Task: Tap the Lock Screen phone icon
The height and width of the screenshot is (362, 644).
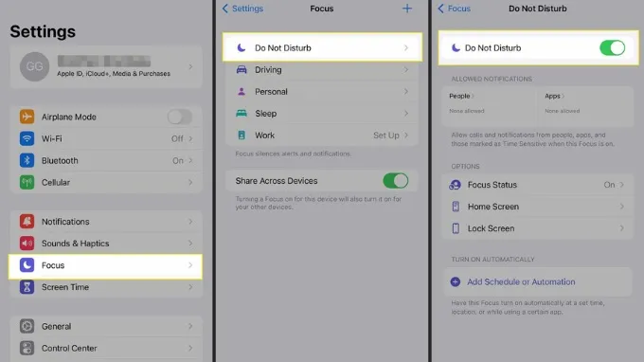Action: coord(456,228)
